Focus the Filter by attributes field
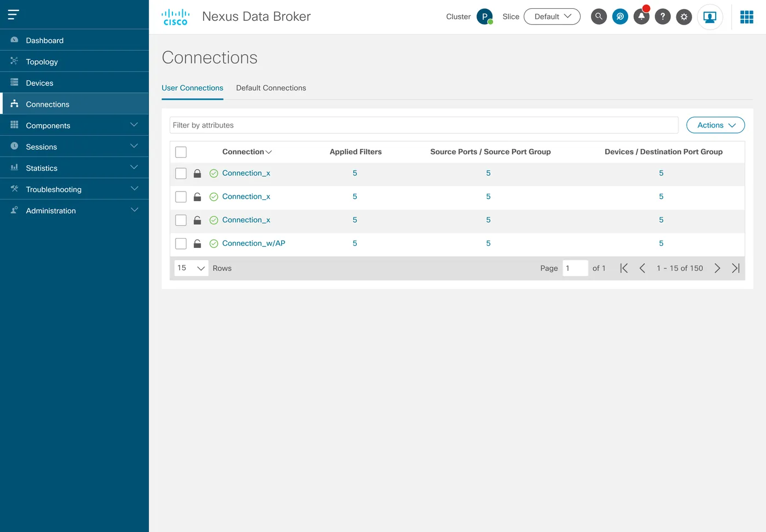766x532 pixels. (424, 125)
